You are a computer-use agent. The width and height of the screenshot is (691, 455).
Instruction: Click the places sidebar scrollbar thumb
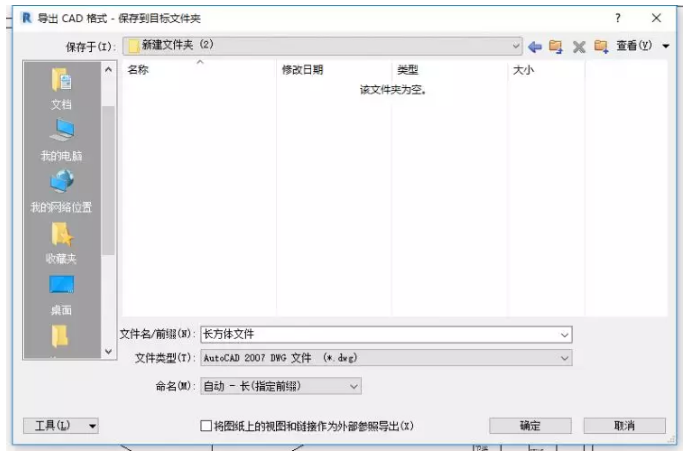coord(108,180)
